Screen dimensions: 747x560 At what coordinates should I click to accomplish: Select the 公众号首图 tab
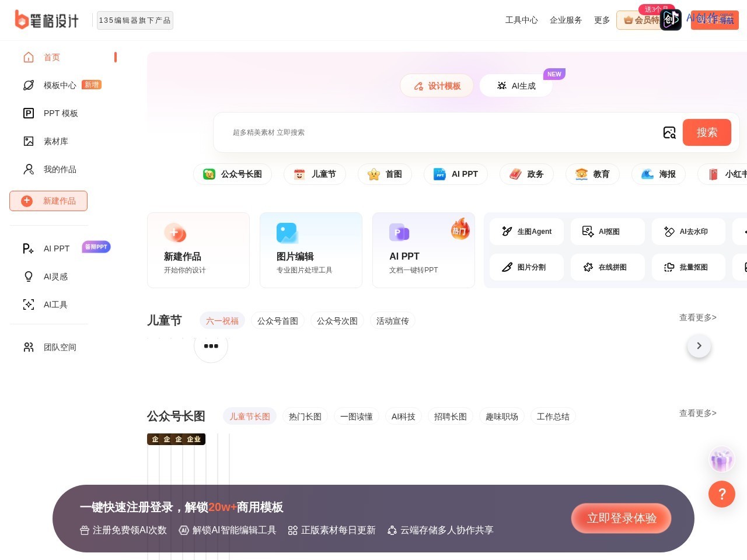click(278, 321)
